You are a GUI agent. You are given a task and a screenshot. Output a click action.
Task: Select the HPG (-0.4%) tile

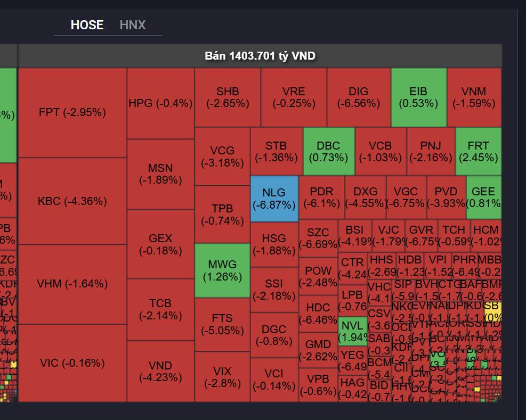160,104
